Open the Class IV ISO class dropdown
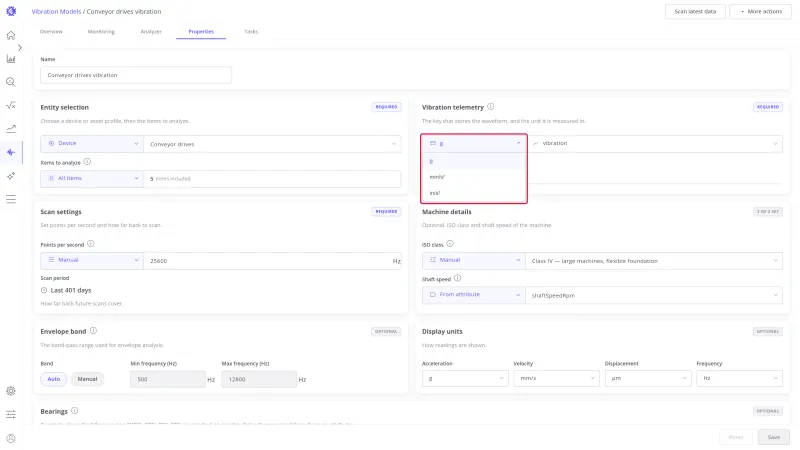Screen dimensions: 800x450 pos(654,261)
